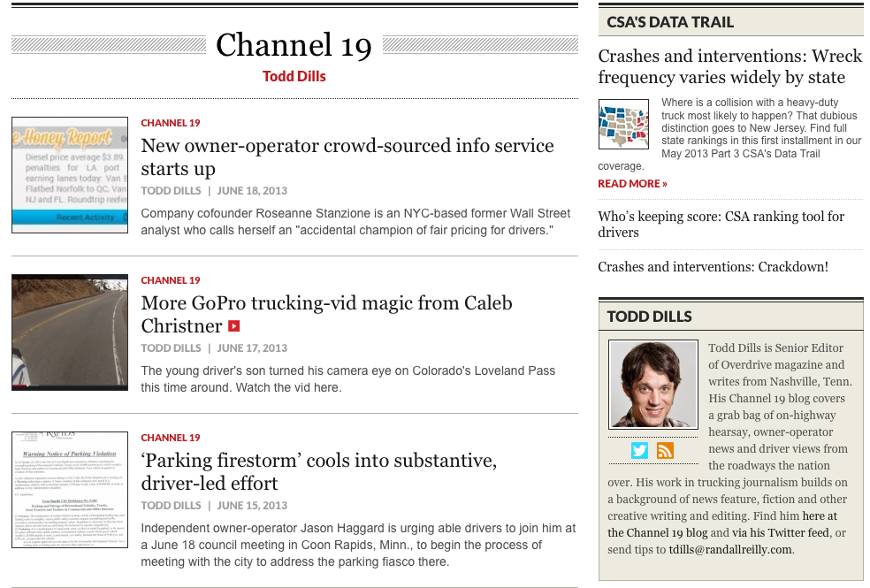
Task: Open 'Who's keeping score: CSA ranking tool for drivers'
Action: (721, 225)
